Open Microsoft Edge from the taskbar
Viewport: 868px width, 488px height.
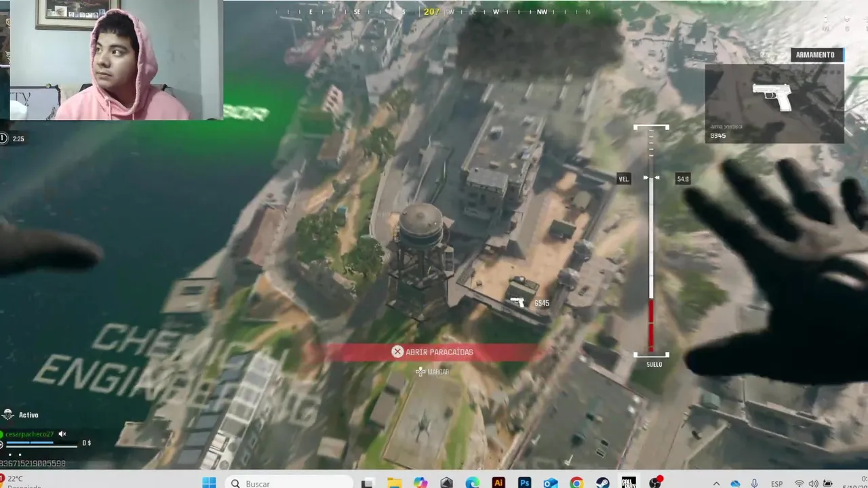click(473, 483)
